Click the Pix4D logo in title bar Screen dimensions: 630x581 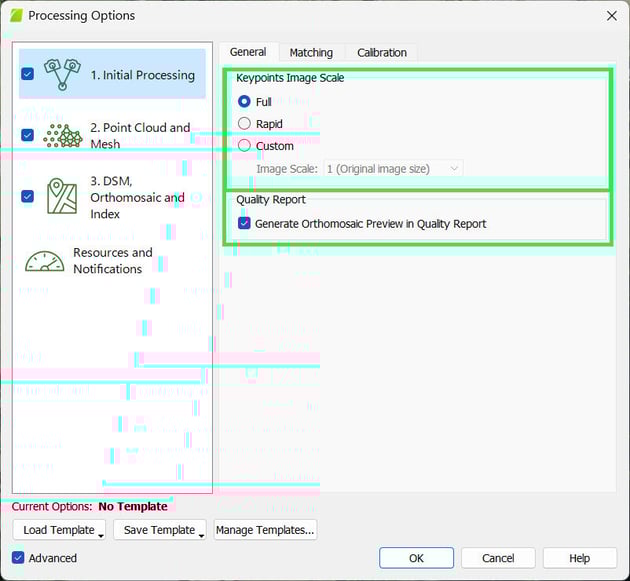pos(15,15)
